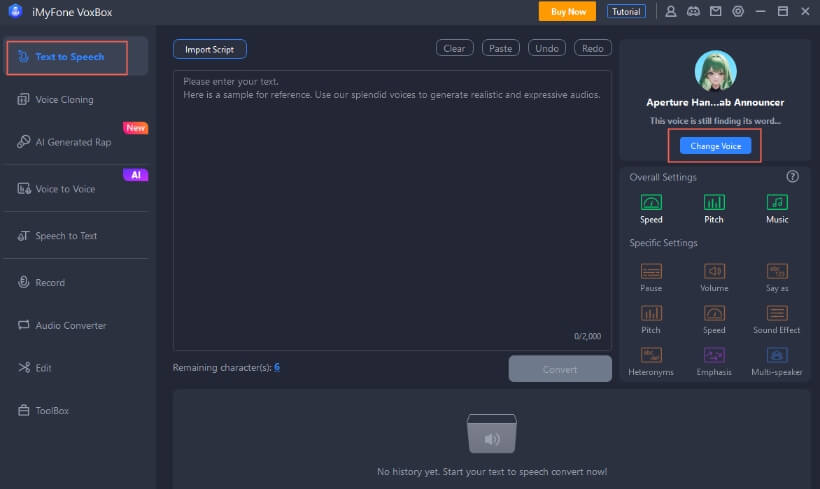This screenshot has height=489, width=820.
Task: Click the Specific Settings heading
Action: coord(663,243)
